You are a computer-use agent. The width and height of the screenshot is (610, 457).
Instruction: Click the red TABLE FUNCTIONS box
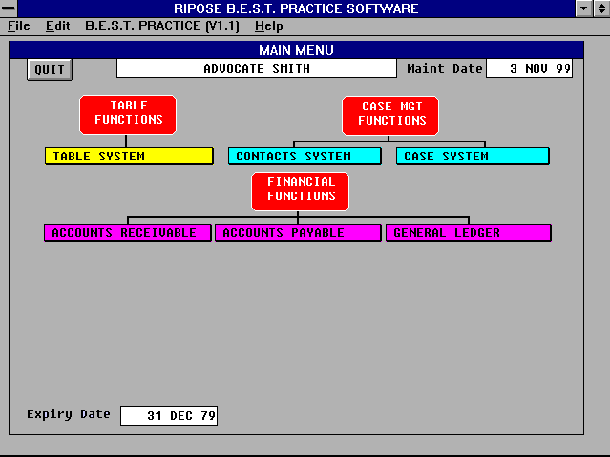(127, 115)
